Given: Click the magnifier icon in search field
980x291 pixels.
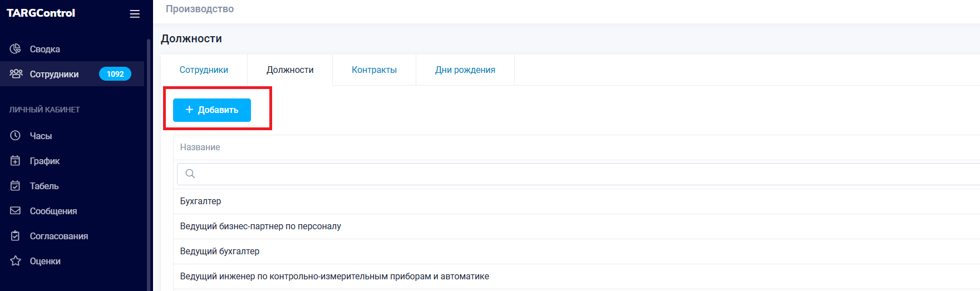Looking at the screenshot, I should 190,174.
